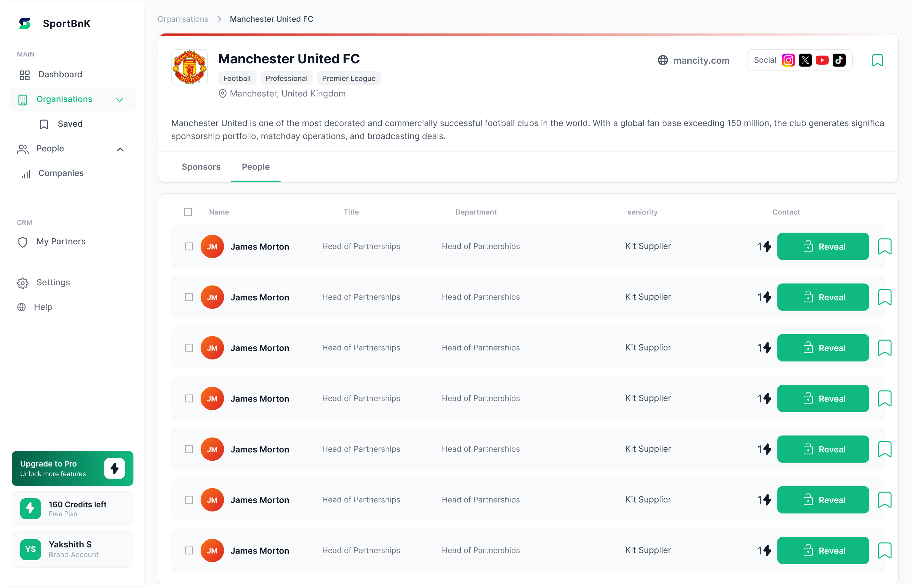Click the My Partners shield icon
This screenshot has height=588, width=912.
click(x=22, y=242)
